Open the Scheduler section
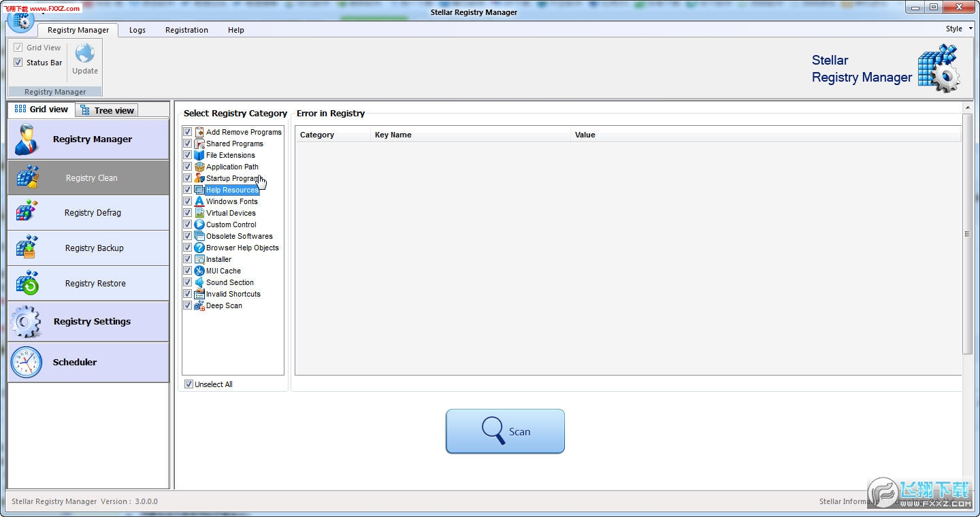The image size is (980, 517). coord(88,362)
